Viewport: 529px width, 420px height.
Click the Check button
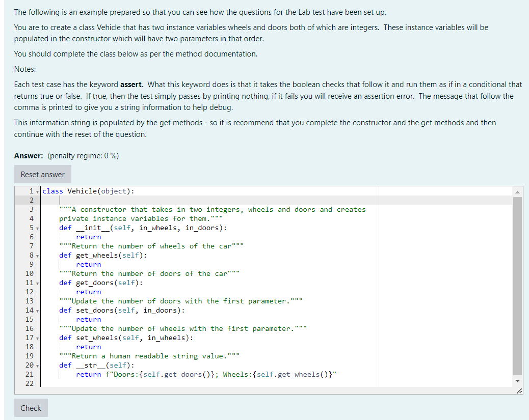coord(31,407)
